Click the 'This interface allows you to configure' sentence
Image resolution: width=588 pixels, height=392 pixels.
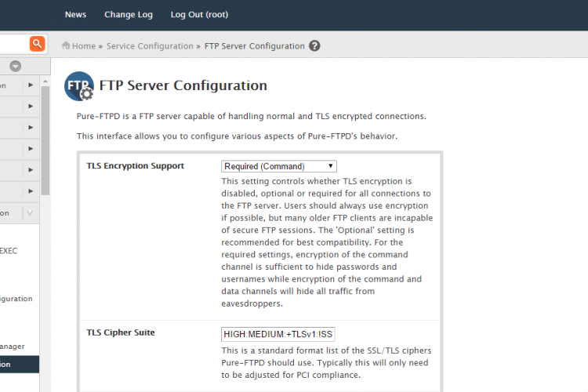[237, 136]
